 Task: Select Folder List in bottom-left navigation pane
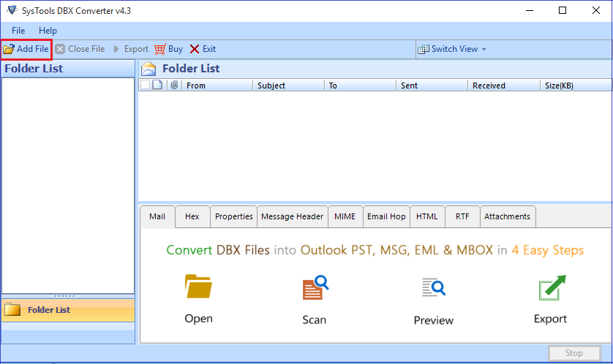point(68,310)
